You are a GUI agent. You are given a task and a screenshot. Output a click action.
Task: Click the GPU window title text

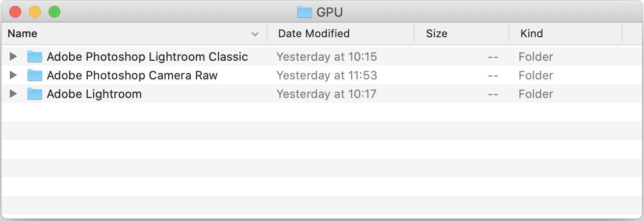[330, 12]
